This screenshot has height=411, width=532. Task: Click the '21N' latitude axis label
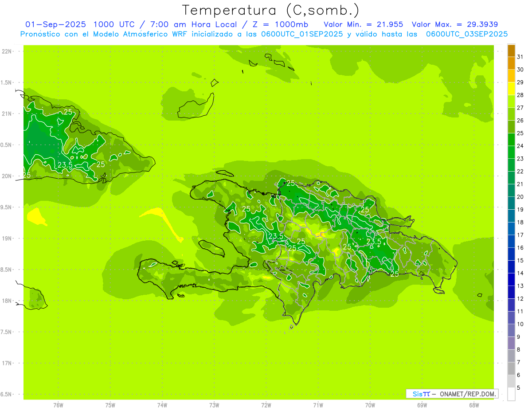click(x=7, y=114)
